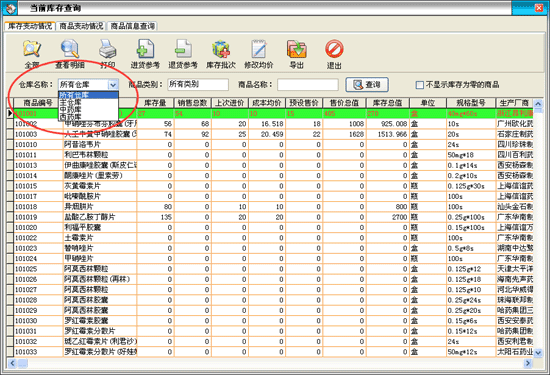Sort by 规格型号 column header
The width and height of the screenshot is (550, 375).
pos(471,103)
